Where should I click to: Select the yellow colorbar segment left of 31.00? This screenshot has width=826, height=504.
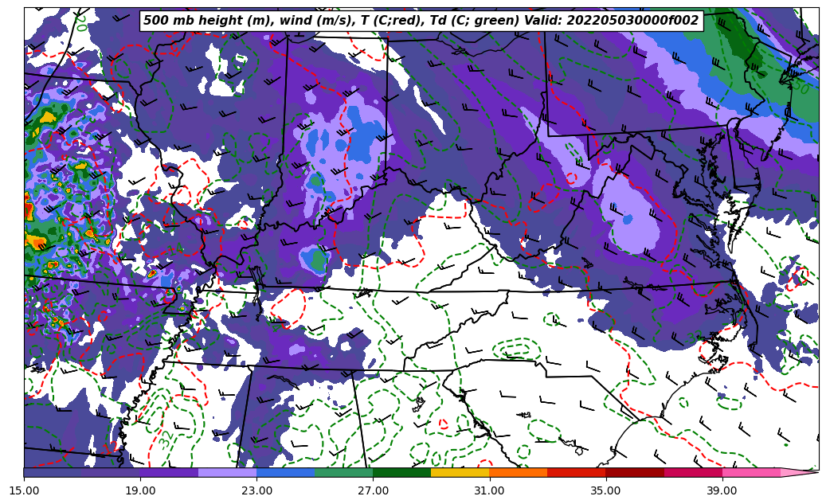click(x=460, y=472)
